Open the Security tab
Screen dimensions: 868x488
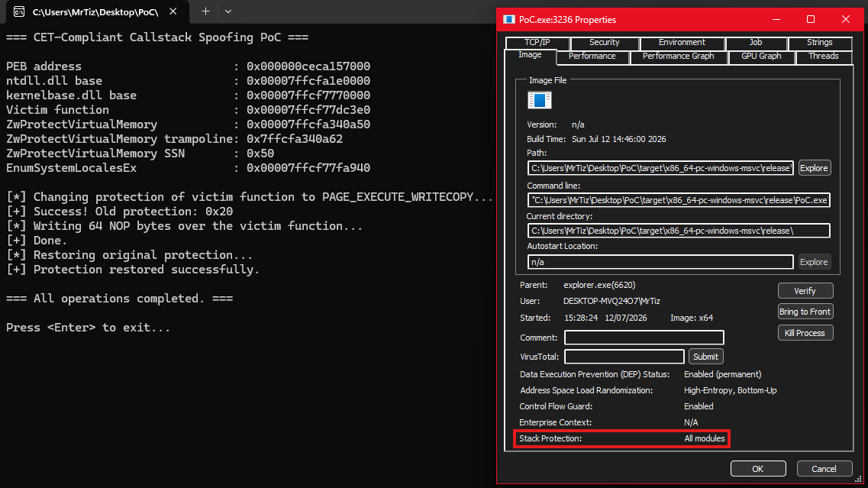604,42
